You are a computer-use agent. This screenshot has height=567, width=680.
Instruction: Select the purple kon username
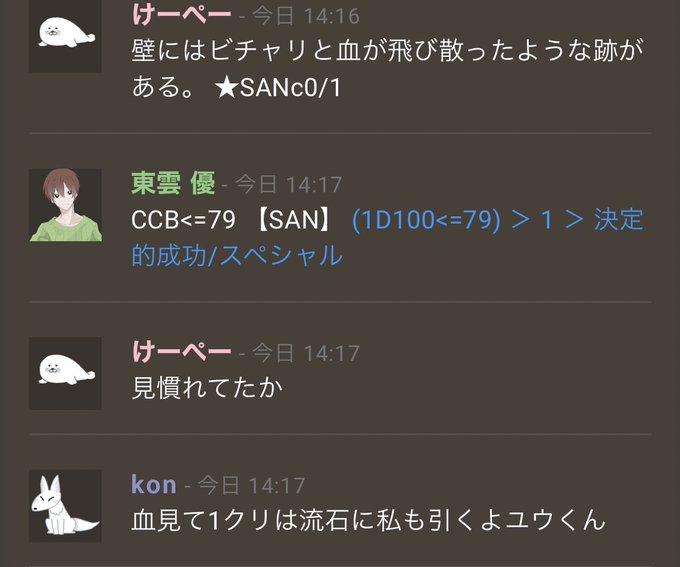click(x=154, y=485)
